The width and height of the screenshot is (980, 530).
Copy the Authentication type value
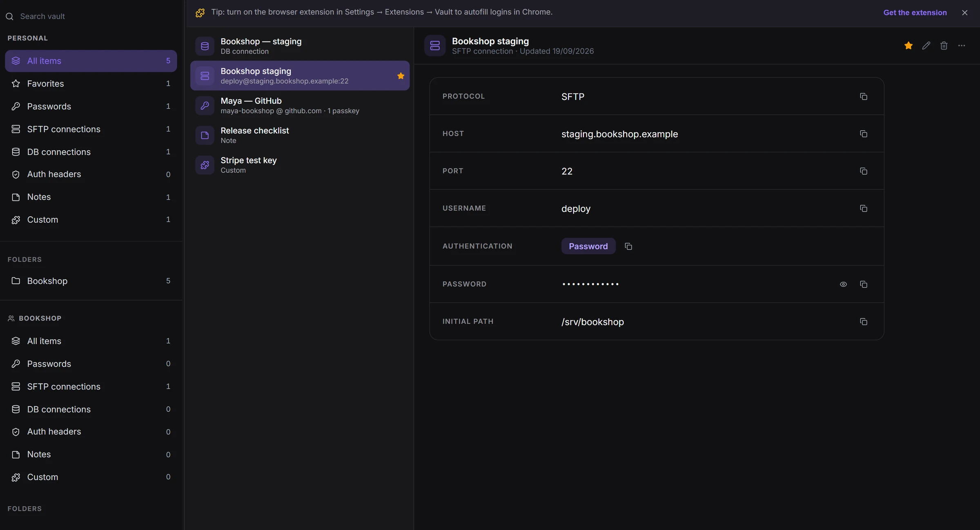(x=628, y=246)
